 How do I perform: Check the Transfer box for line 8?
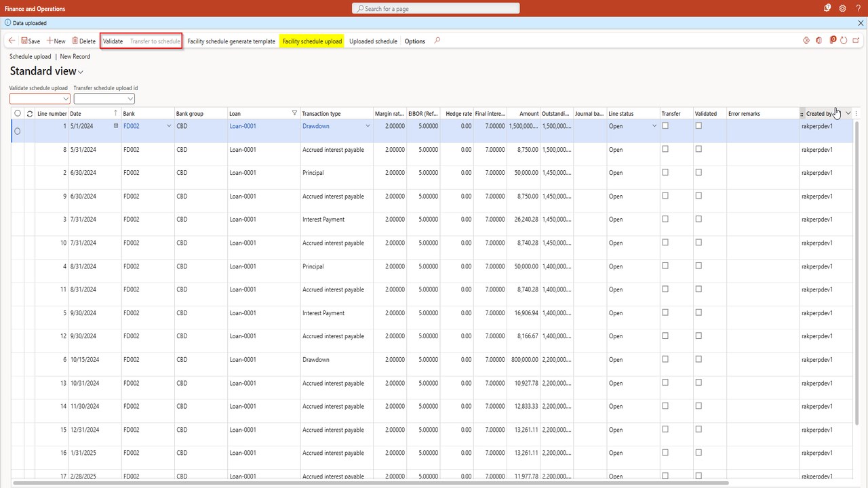point(665,149)
